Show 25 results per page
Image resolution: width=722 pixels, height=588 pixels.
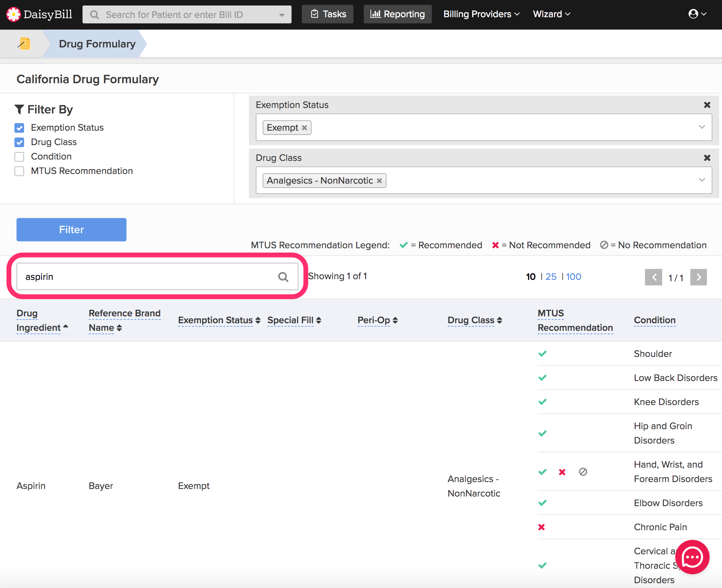click(551, 277)
